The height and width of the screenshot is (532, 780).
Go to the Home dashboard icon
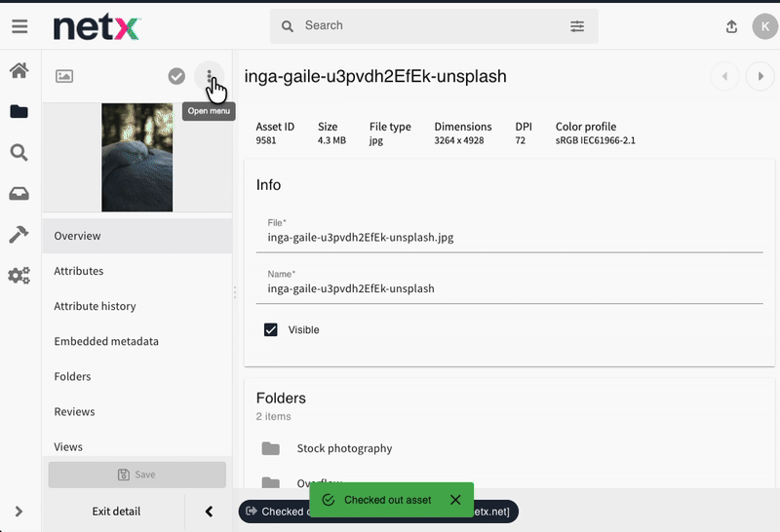click(x=19, y=70)
